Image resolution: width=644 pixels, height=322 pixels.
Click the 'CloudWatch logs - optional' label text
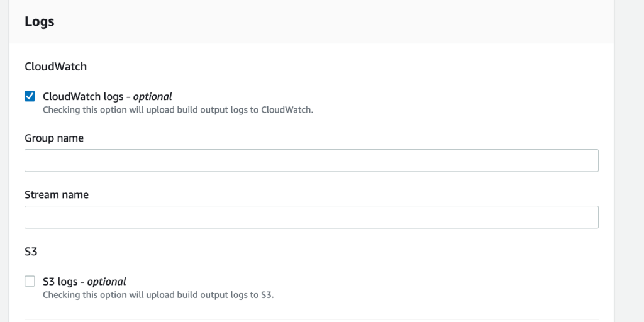(x=107, y=96)
